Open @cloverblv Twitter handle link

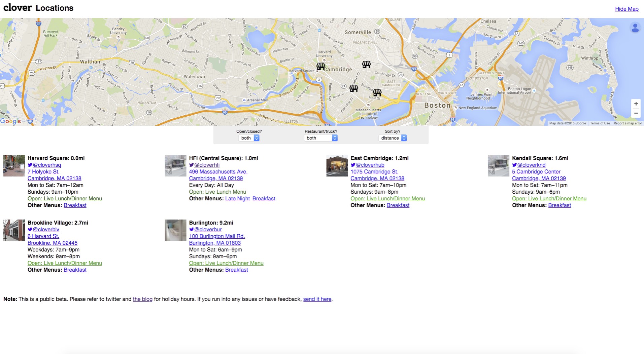(46, 229)
